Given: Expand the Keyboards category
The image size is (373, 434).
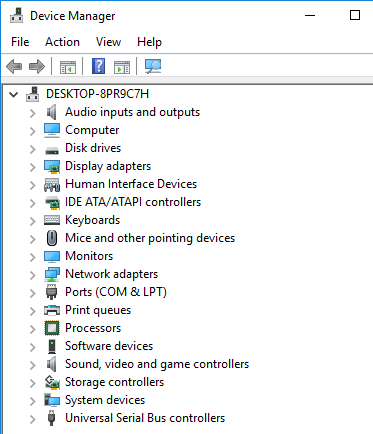Looking at the screenshot, I should click(33, 221).
